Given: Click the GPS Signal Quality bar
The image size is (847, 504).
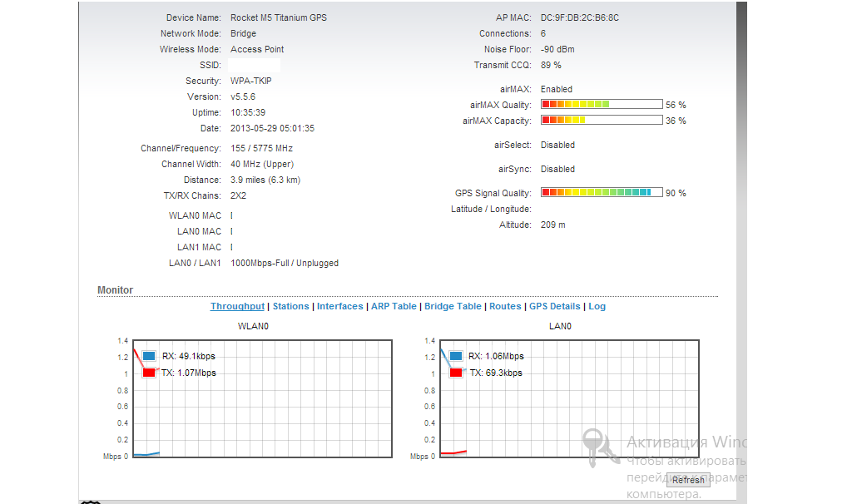Looking at the screenshot, I should coord(602,193).
